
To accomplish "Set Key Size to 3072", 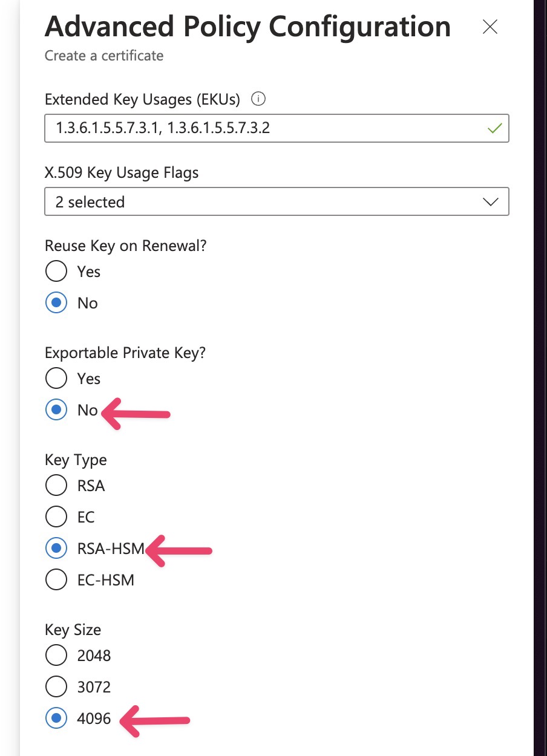I will tap(56, 686).
